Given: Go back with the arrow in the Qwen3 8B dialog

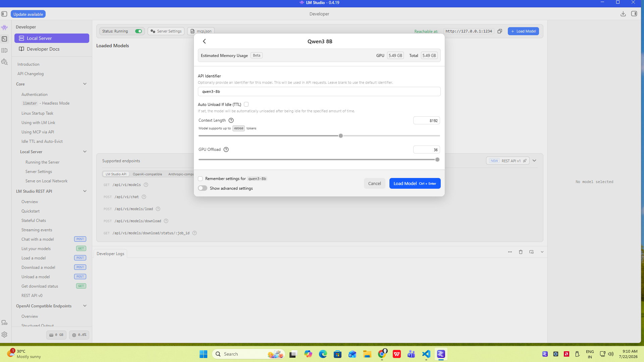Looking at the screenshot, I should click(204, 41).
